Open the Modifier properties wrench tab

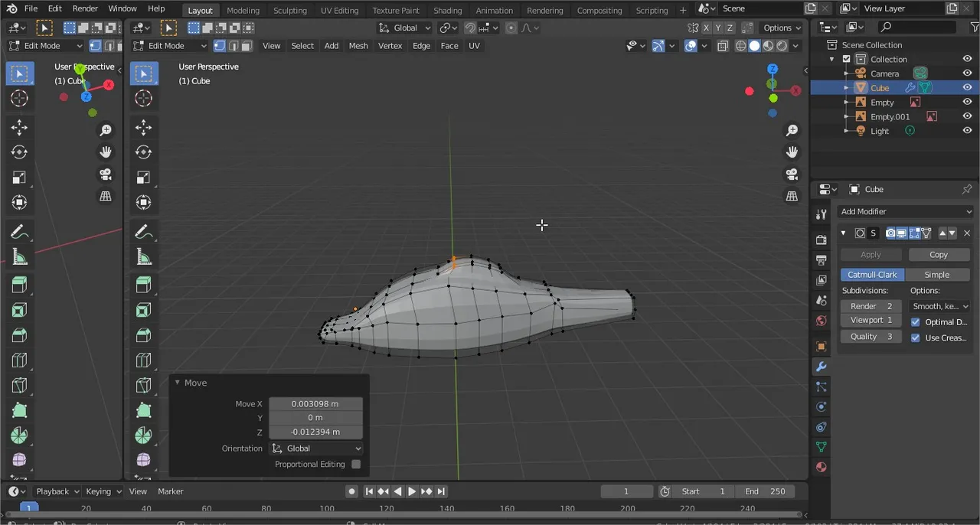coord(822,367)
